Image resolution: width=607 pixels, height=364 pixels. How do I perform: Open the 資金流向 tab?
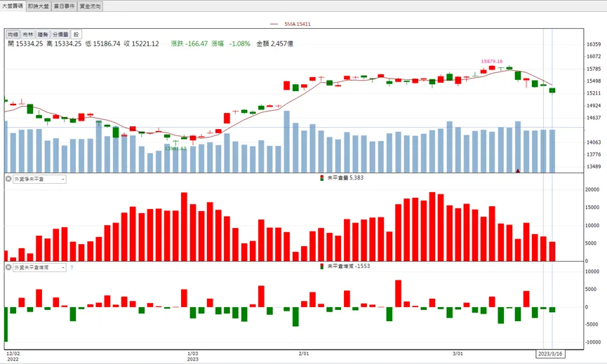91,6
